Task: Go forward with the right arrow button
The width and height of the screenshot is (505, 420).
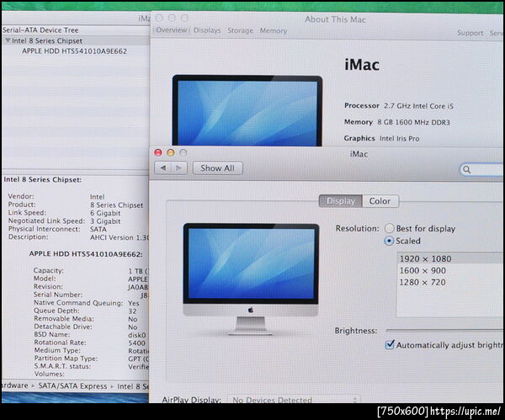Action: [179, 167]
